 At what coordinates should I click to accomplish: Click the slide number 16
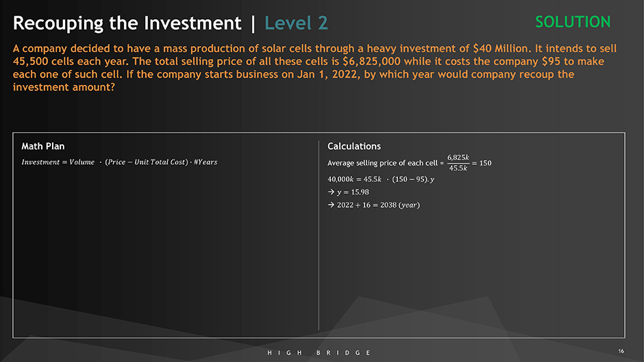[621, 351]
